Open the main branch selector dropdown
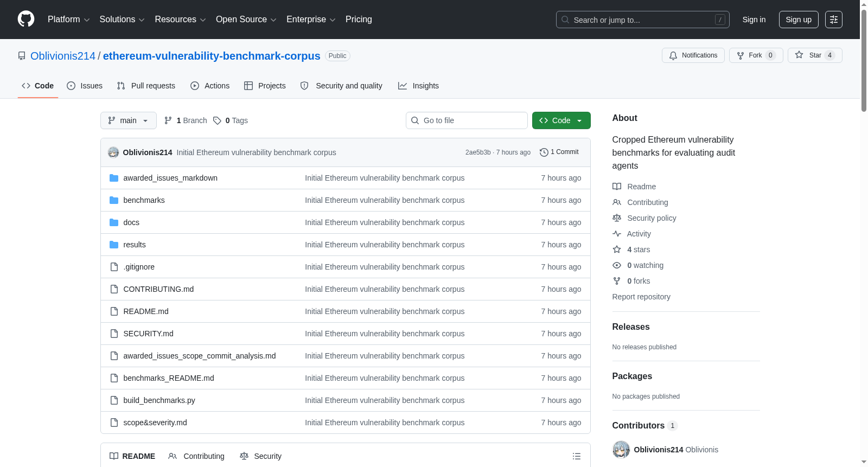Image resolution: width=868 pixels, height=467 pixels. pos(129,120)
